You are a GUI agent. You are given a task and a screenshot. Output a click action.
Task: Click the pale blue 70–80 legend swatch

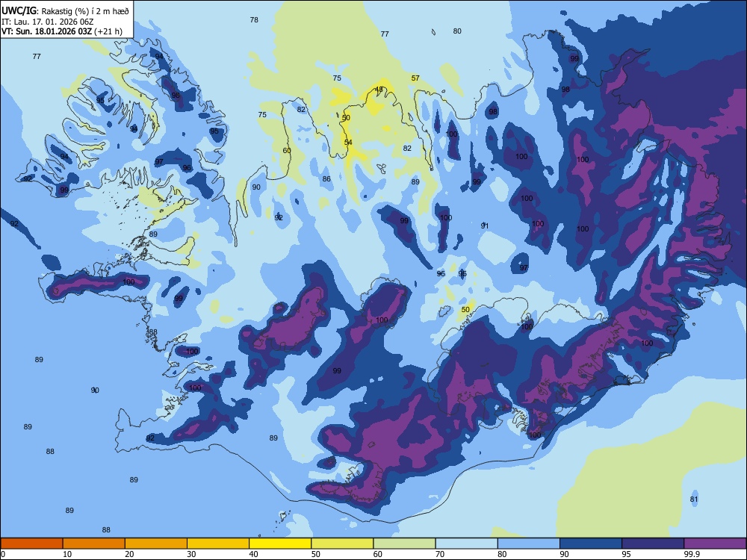pyautogui.click(x=466, y=544)
